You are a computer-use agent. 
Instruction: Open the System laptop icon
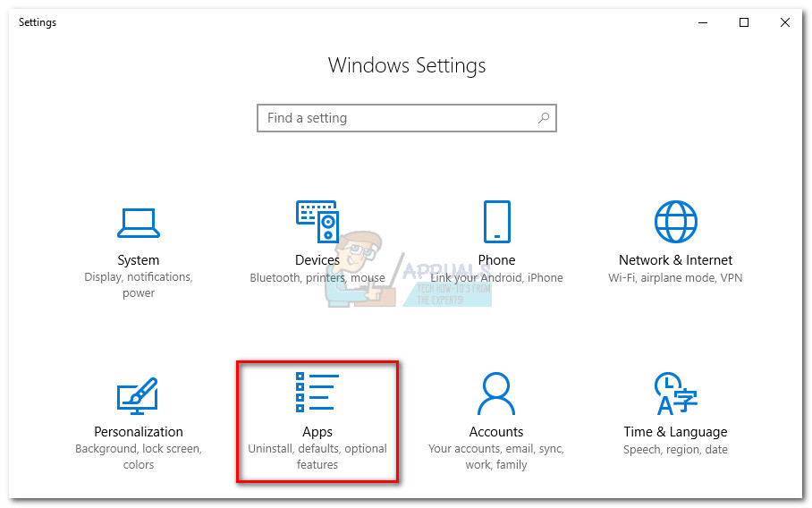coord(139,223)
